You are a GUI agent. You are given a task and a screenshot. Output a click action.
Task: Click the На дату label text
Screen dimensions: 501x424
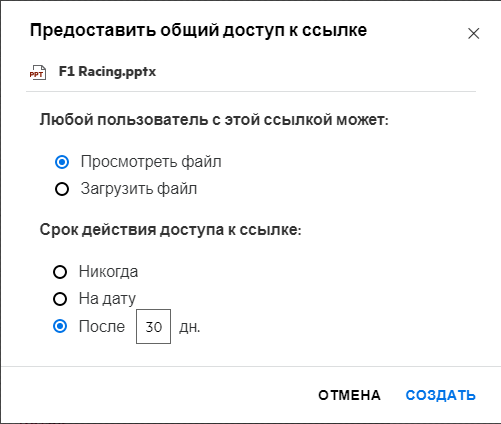click(107, 299)
